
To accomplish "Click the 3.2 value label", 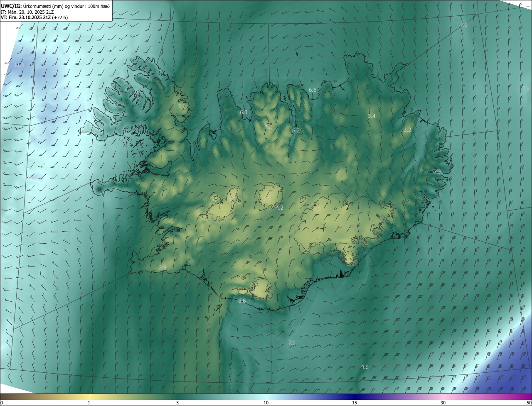I will click(407, 130).
